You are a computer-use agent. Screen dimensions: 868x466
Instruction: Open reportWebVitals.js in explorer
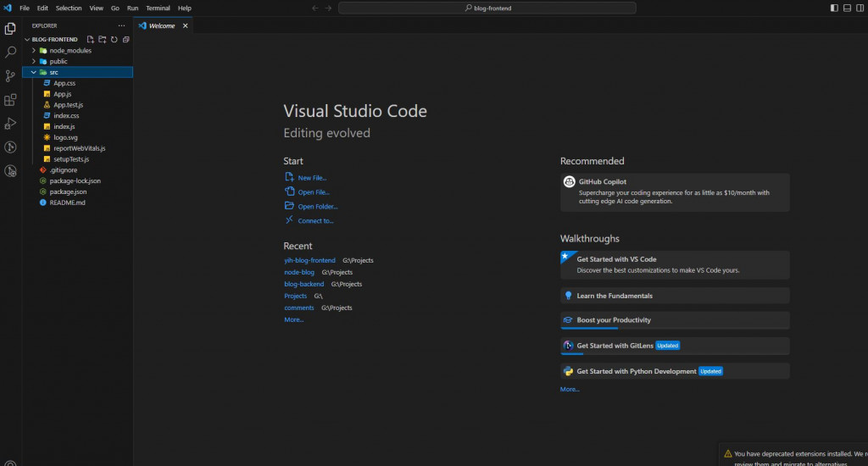[x=77, y=148]
